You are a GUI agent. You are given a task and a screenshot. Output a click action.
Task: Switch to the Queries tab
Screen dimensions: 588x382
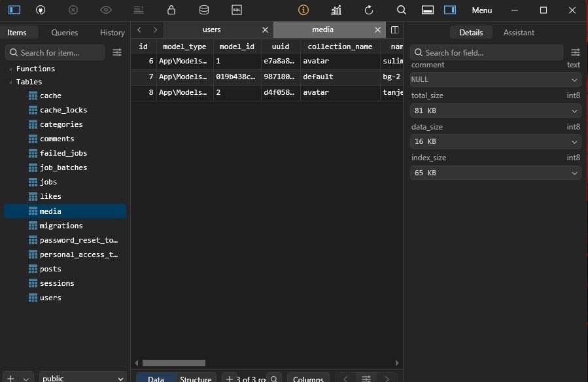point(65,33)
